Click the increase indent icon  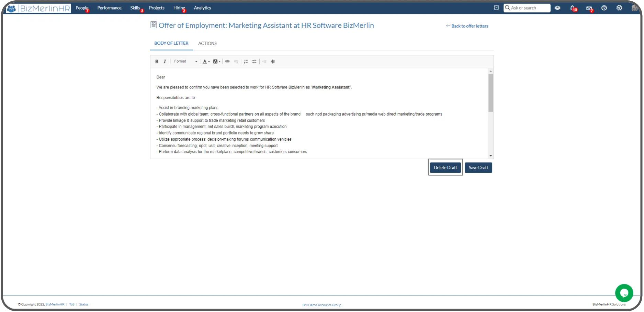[273, 62]
